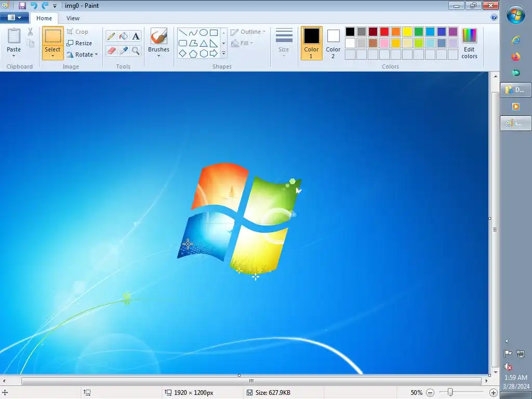This screenshot has width=532, height=399.
Task: Choose the Pentagon shape
Action: click(193, 54)
